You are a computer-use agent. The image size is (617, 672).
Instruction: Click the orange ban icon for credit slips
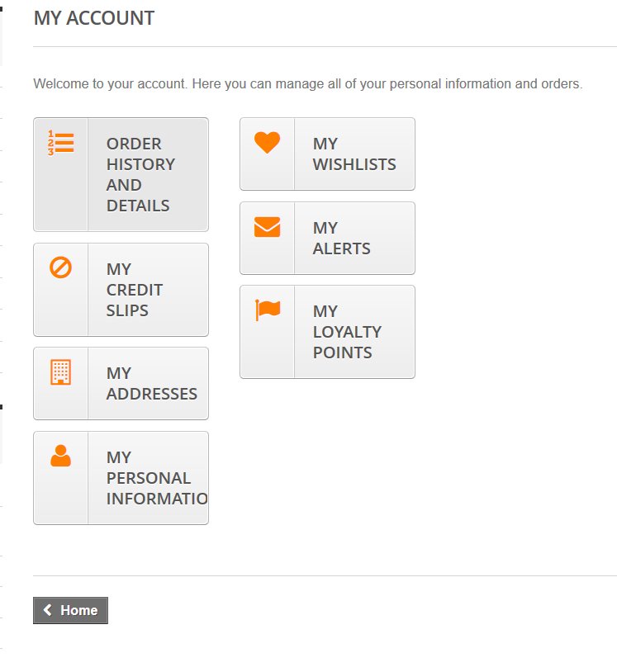(x=60, y=267)
